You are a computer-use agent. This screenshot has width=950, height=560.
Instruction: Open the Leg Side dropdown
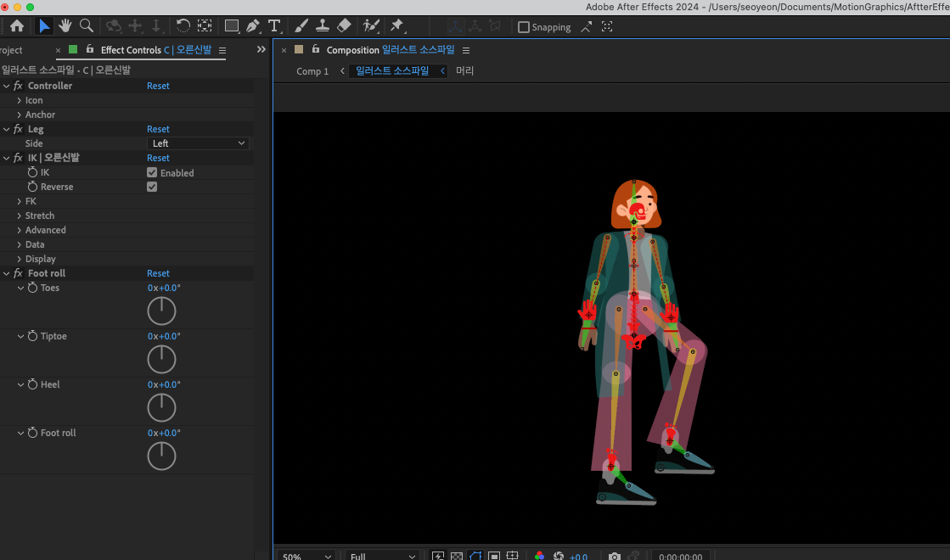click(x=199, y=143)
